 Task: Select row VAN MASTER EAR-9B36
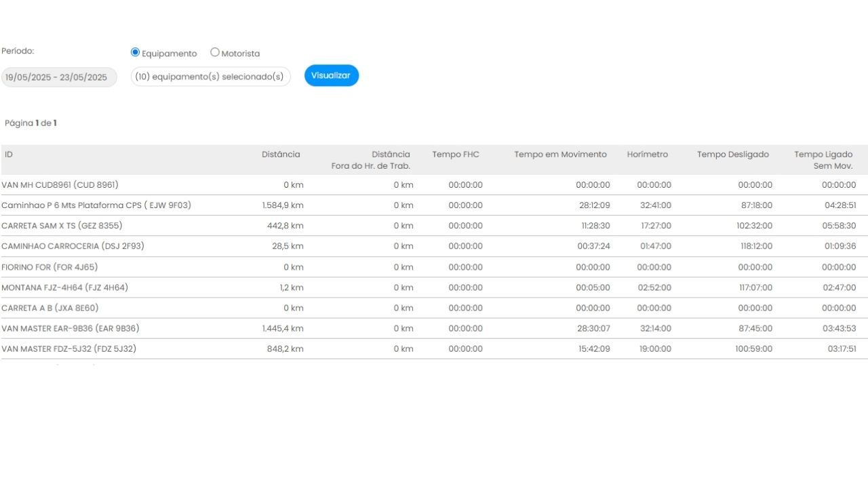[434, 328]
